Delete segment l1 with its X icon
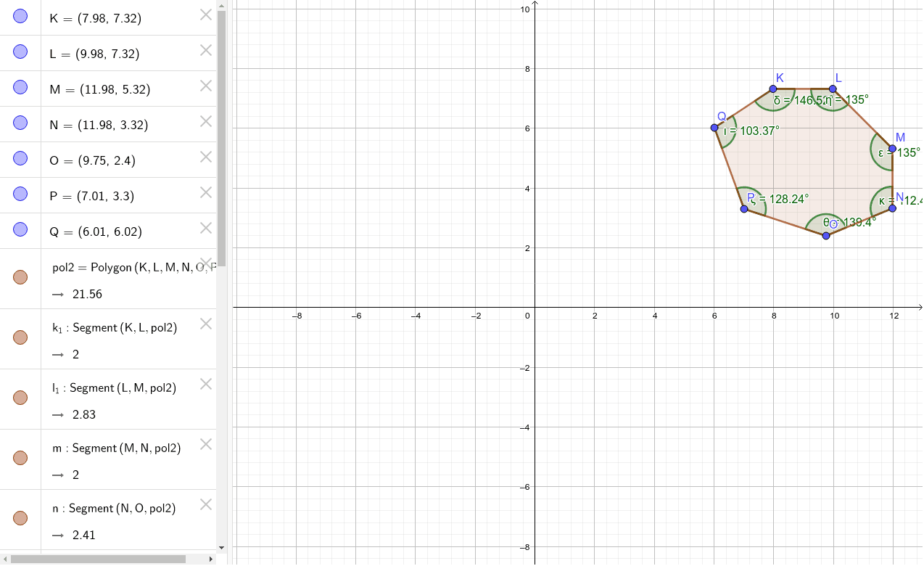 (206, 384)
